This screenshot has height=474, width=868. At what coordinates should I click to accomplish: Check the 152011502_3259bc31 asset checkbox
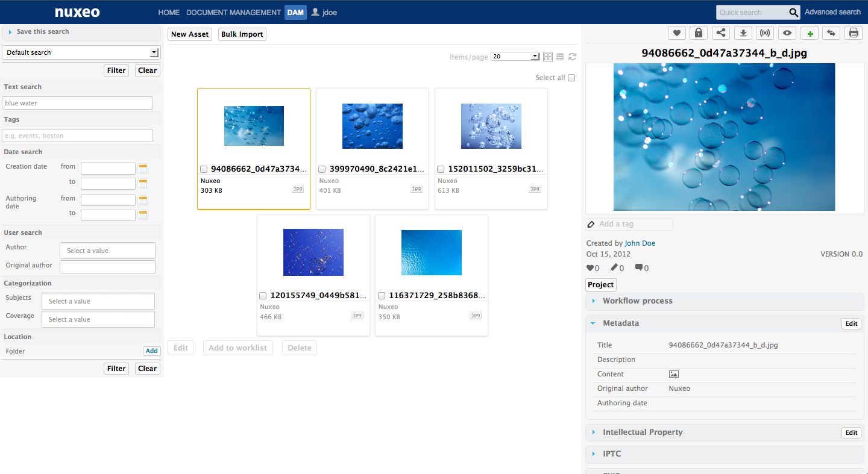(441, 169)
